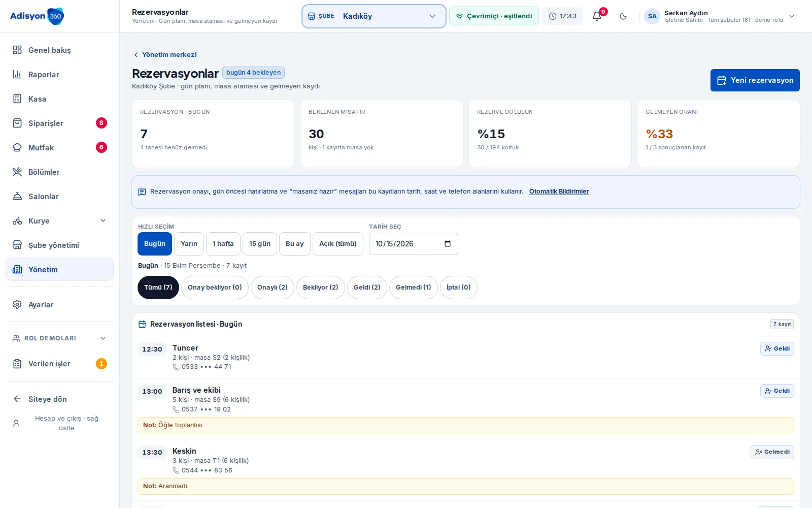Image resolution: width=812 pixels, height=508 pixels.
Task: Click the Gelmedi status on Keskin reservation
Action: 772,452
